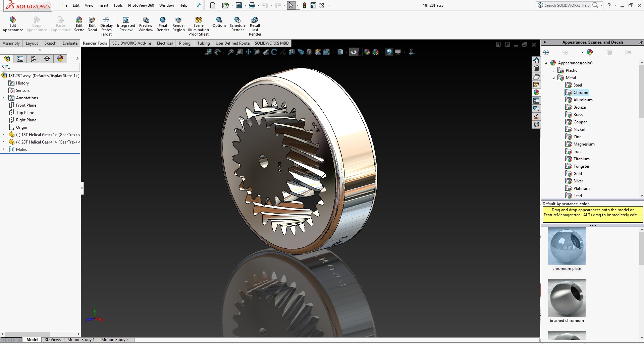Start a Final Render
This screenshot has height=344, width=644.
click(x=163, y=24)
